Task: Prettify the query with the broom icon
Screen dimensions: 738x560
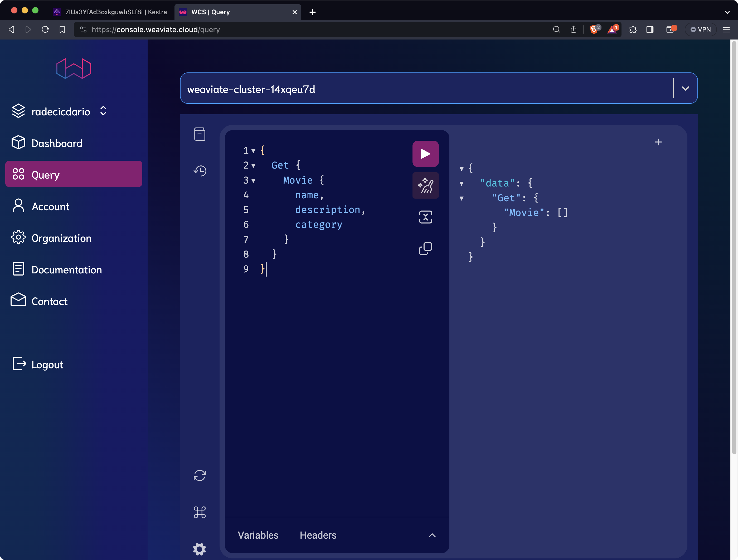Action: click(425, 185)
